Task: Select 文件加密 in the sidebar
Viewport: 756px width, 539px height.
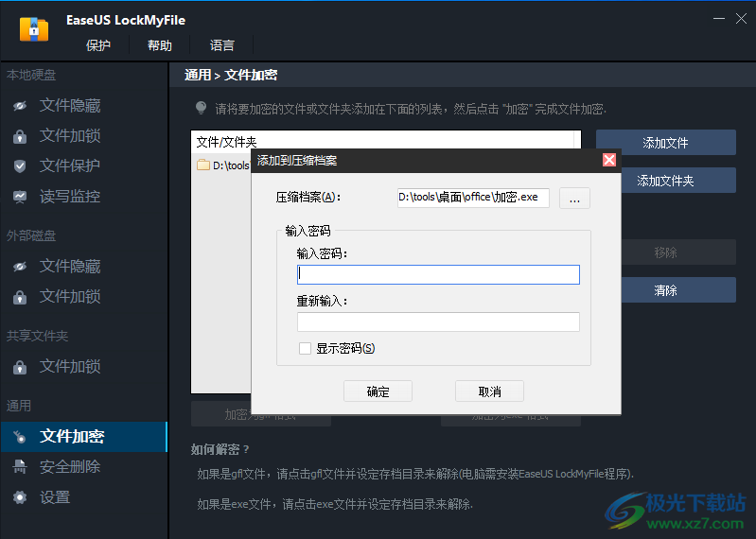Action: (x=84, y=437)
